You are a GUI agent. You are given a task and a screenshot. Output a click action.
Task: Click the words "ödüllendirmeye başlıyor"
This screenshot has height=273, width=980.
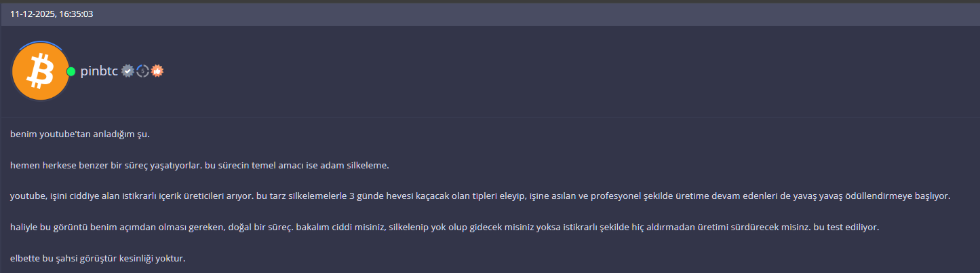(897, 196)
